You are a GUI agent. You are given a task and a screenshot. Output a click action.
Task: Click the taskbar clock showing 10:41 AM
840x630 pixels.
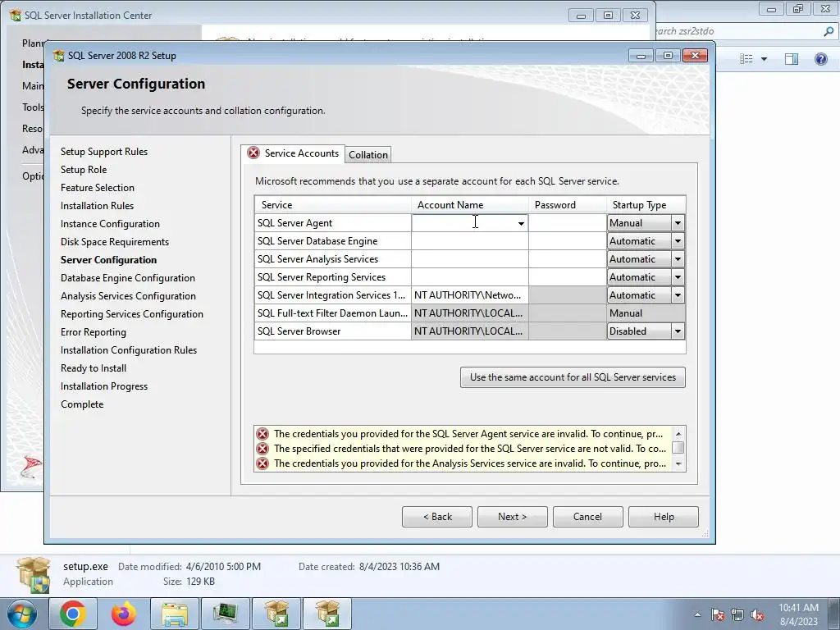click(x=798, y=614)
